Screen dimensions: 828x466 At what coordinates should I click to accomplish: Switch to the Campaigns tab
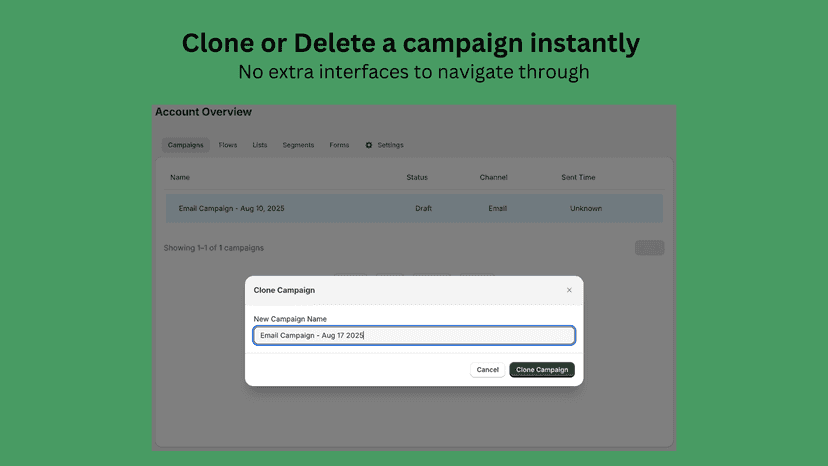point(185,145)
